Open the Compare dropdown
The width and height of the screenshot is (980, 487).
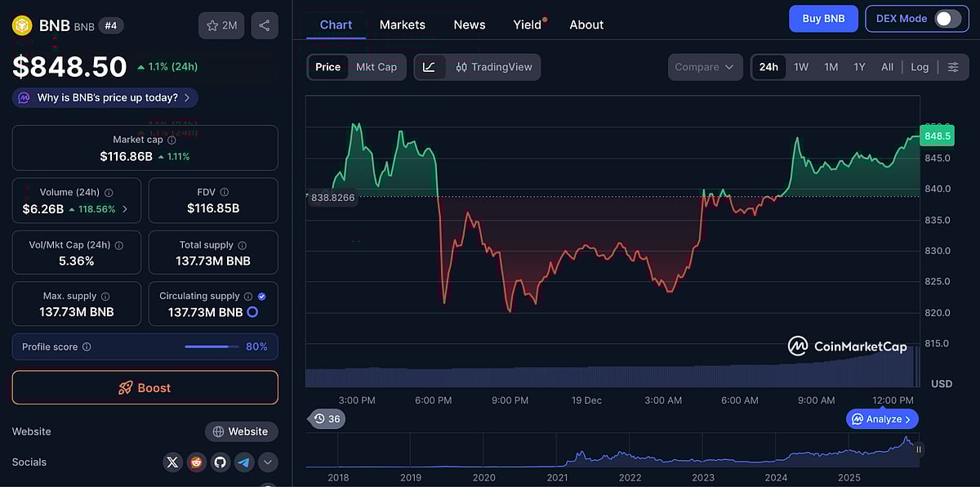click(x=704, y=67)
